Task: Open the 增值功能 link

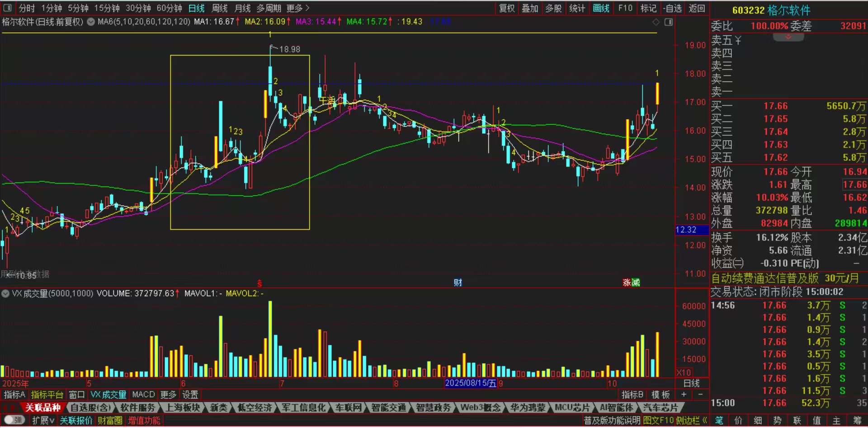Action: (x=144, y=420)
